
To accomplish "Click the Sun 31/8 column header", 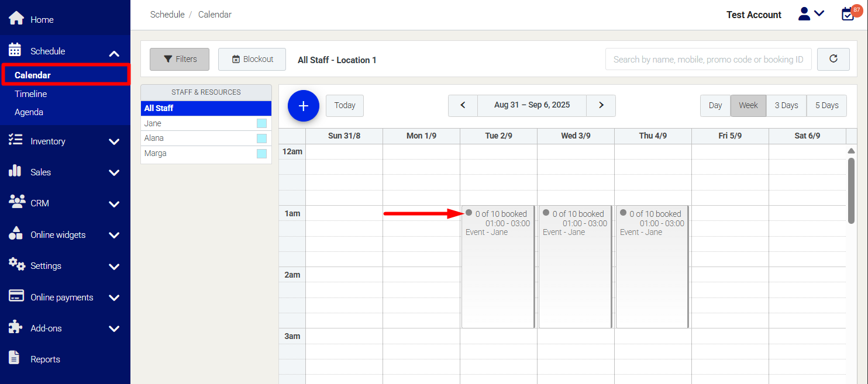I will [344, 136].
